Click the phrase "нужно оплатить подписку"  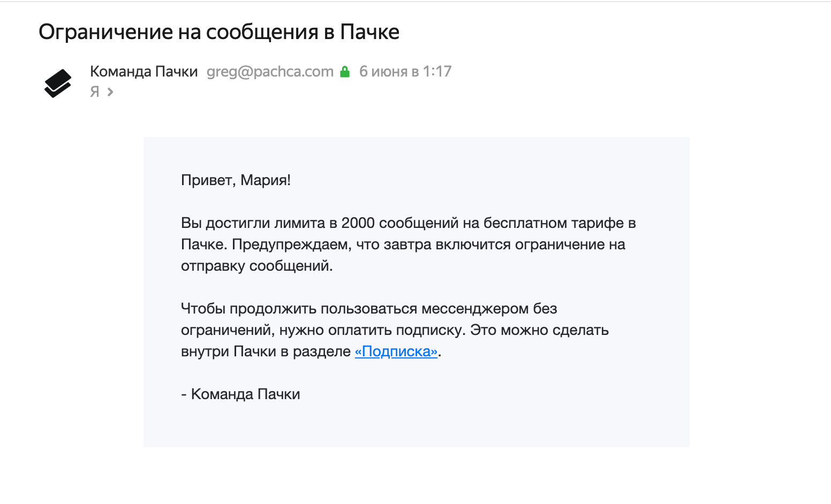(x=372, y=330)
